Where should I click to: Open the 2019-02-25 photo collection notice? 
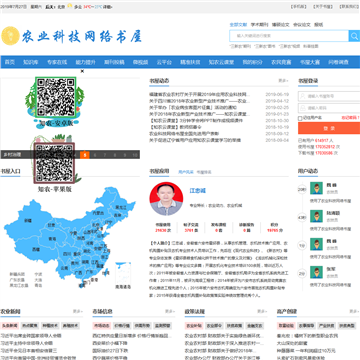(193, 107)
